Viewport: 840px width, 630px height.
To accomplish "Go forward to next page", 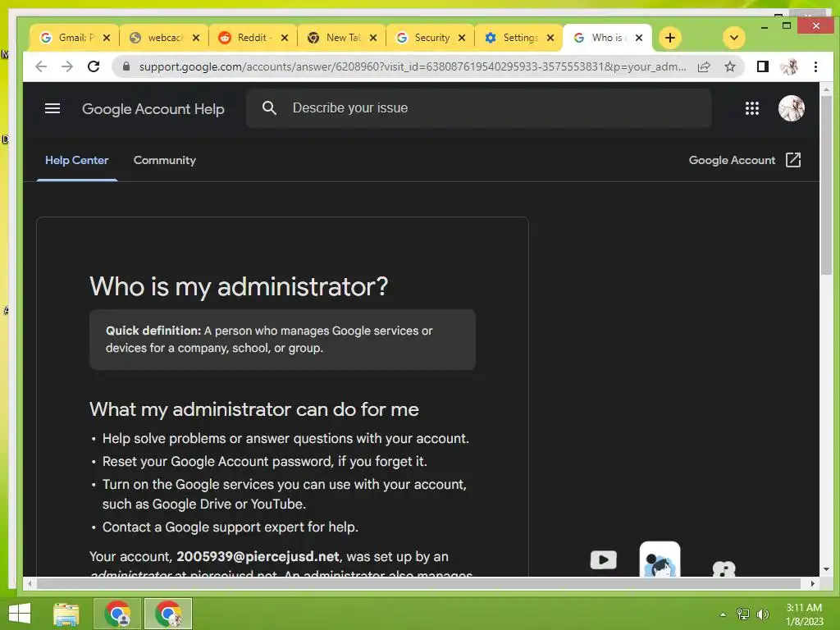I will coord(67,66).
